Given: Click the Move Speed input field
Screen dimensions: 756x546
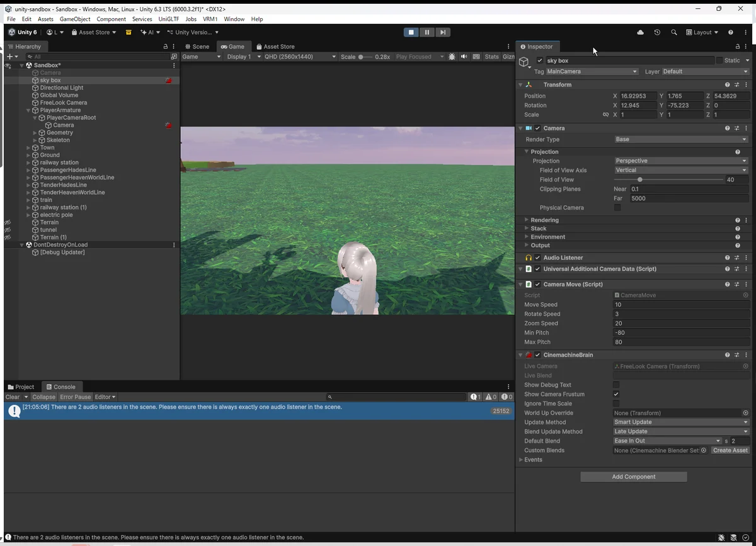Looking at the screenshot, I should click(x=680, y=305).
